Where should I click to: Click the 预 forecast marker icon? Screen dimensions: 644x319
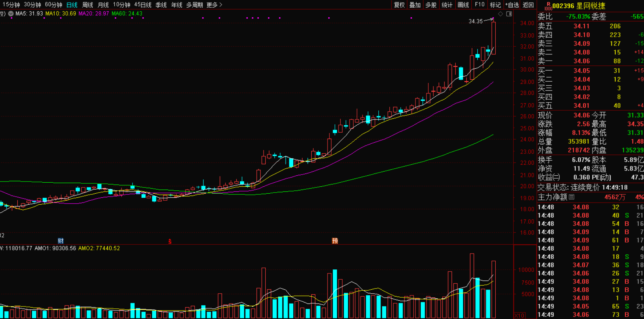[x=335, y=241]
